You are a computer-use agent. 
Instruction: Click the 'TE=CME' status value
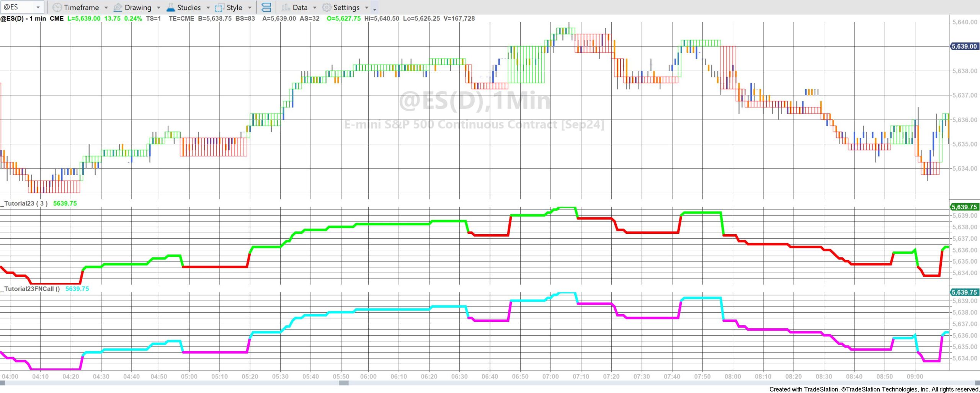coord(181,18)
